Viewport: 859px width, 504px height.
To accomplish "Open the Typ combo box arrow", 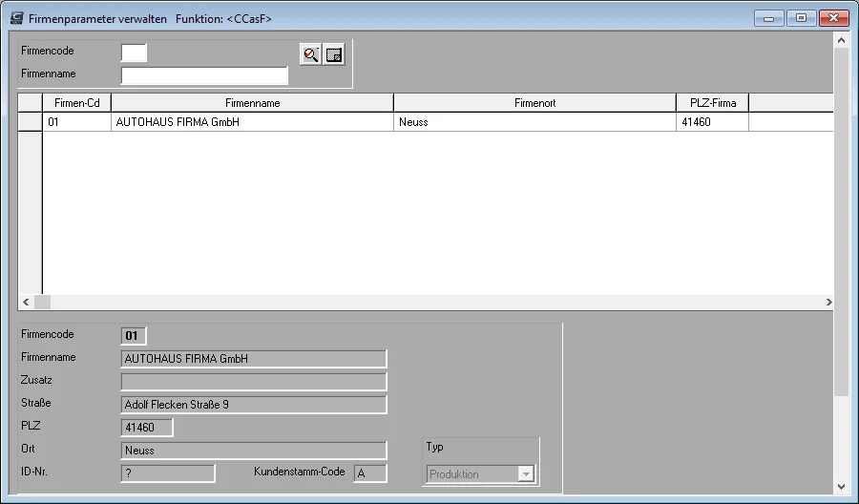I will coord(525,473).
